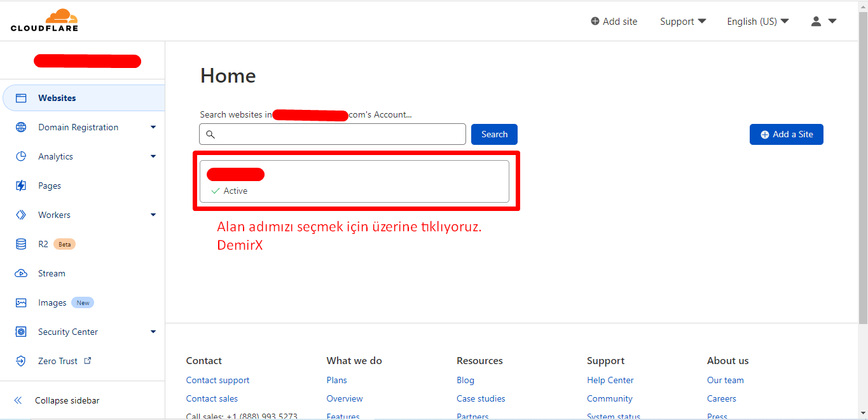Image resolution: width=868 pixels, height=420 pixels.
Task: Open the English (US) language dropdown
Action: coord(757,21)
